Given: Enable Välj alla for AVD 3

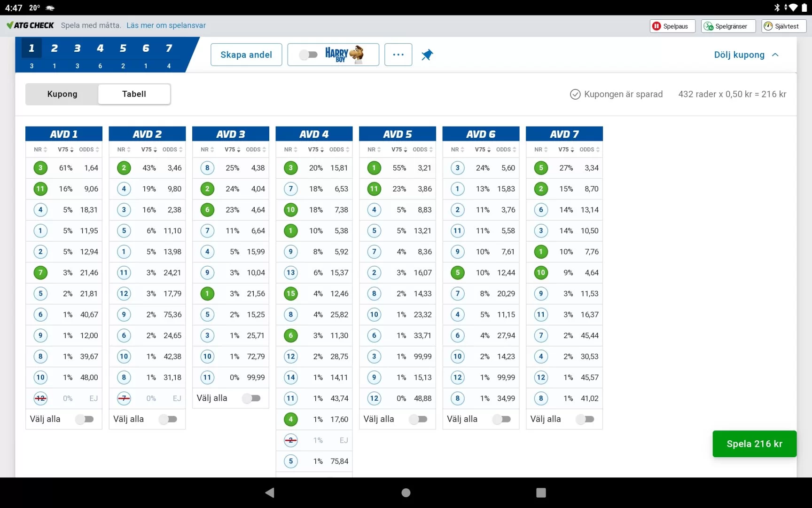Looking at the screenshot, I should point(251,398).
